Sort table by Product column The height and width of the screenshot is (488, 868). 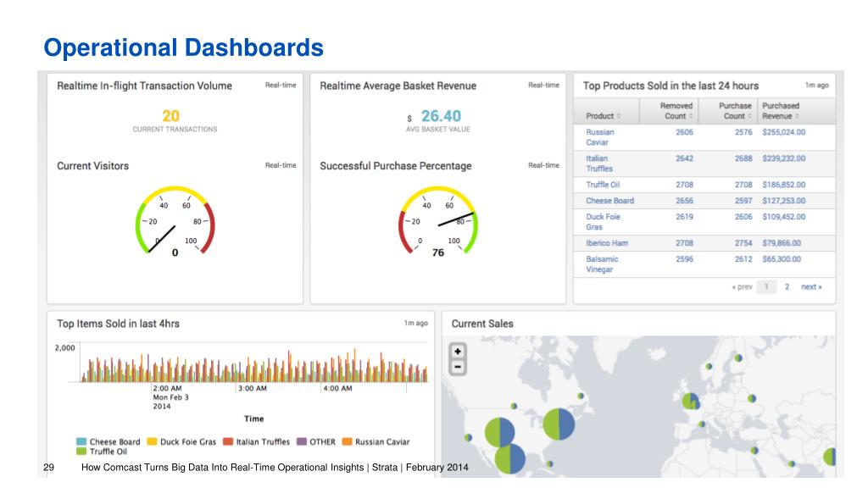[603, 116]
